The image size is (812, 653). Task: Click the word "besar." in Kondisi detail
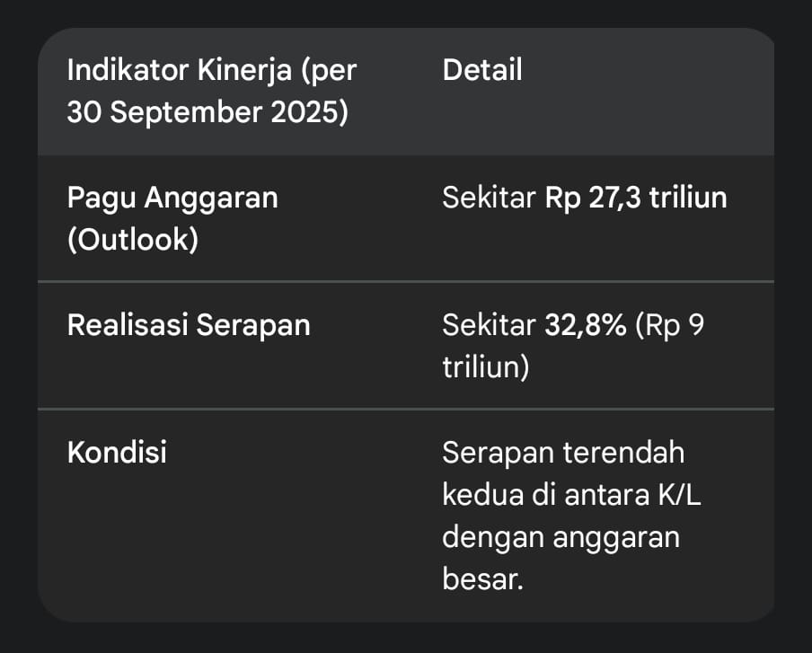click(482, 579)
